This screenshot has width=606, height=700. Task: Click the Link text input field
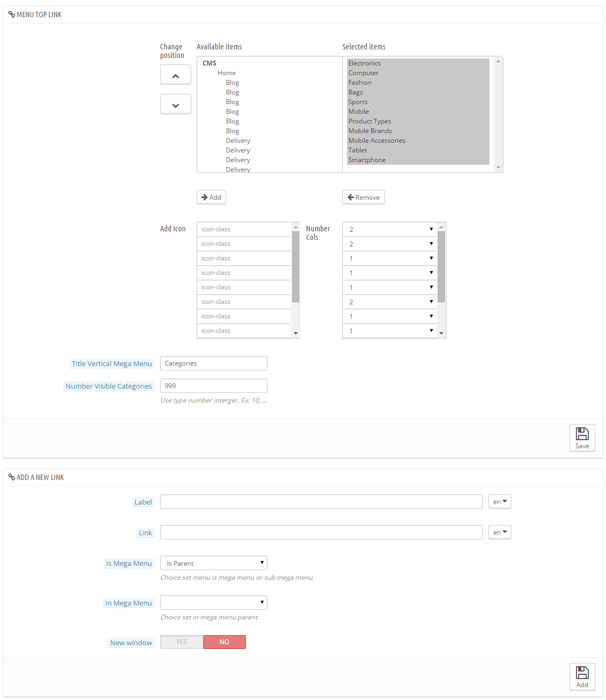point(321,533)
